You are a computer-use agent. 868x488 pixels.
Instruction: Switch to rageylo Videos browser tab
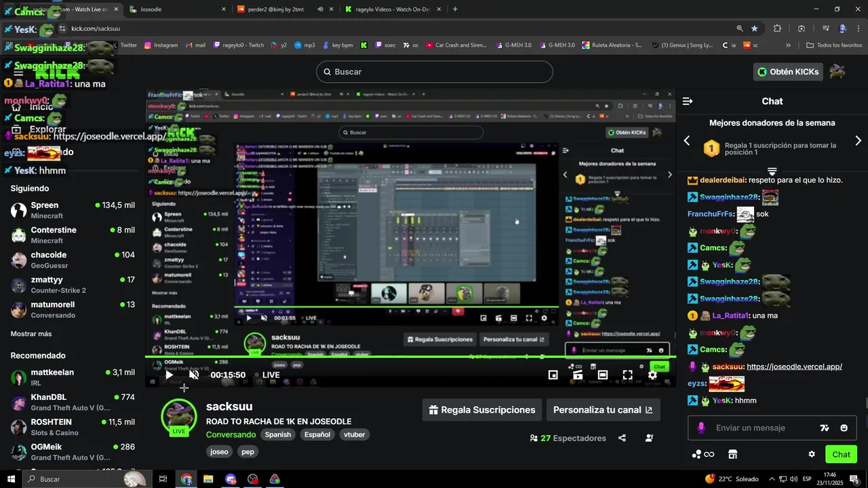point(393,9)
